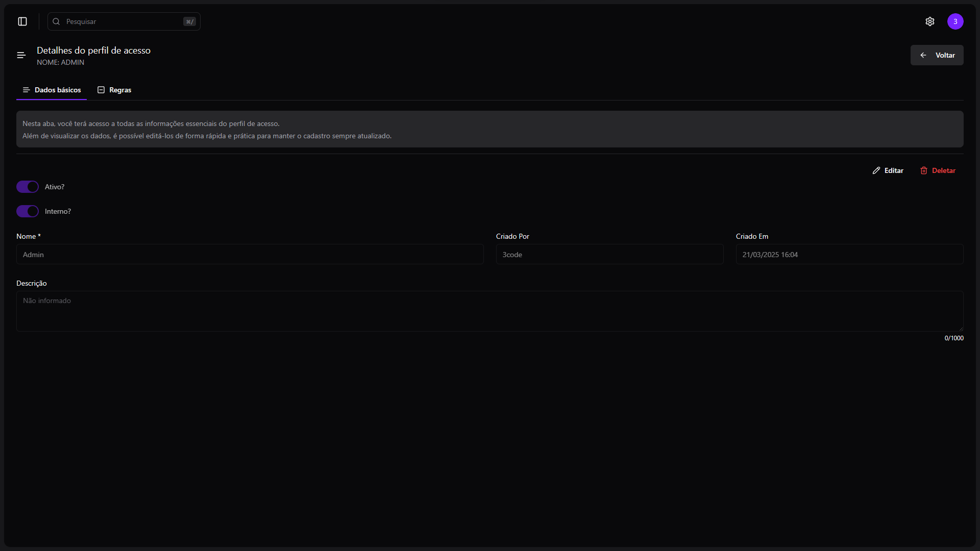980x551 pixels.
Task: Select the Dados básicos tab
Action: tap(57, 90)
